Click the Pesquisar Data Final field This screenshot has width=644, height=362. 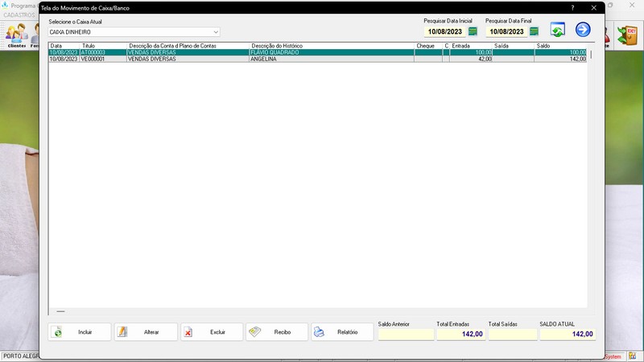click(x=506, y=31)
